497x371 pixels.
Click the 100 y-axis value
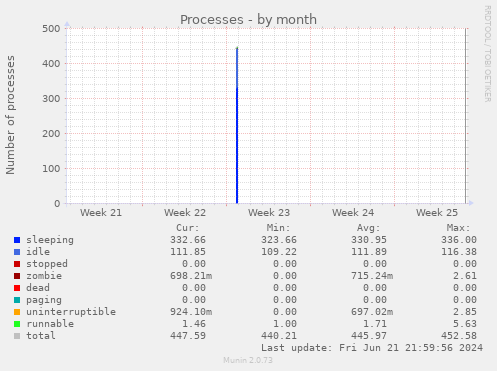point(51,169)
